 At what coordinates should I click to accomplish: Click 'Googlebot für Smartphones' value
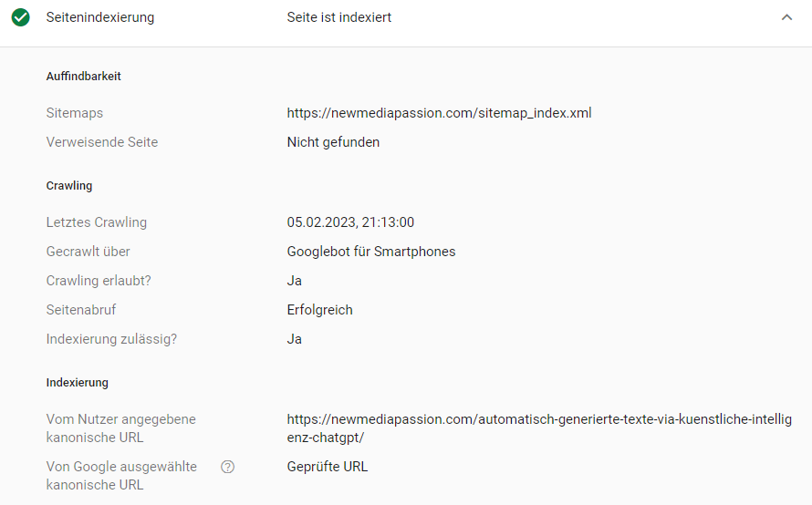[371, 252]
